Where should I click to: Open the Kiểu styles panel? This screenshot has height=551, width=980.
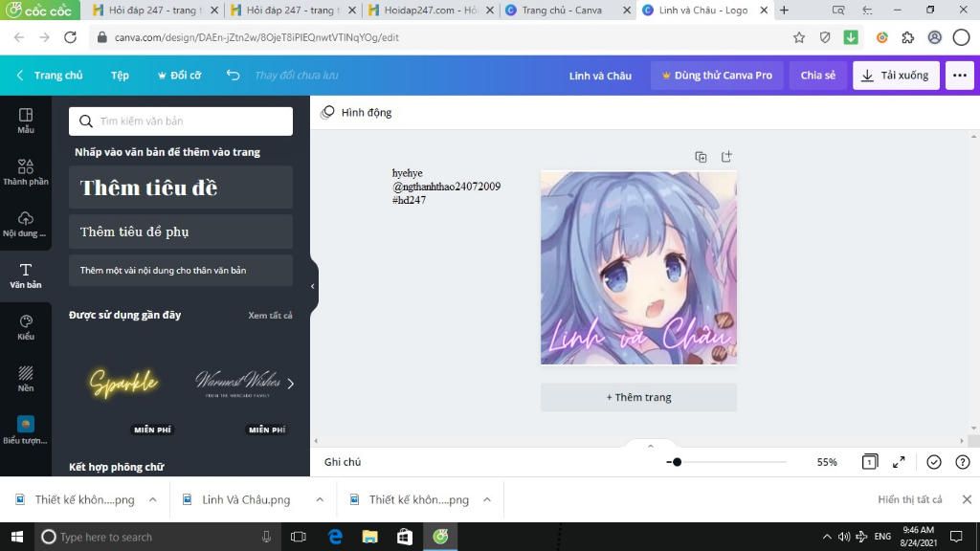point(26,328)
